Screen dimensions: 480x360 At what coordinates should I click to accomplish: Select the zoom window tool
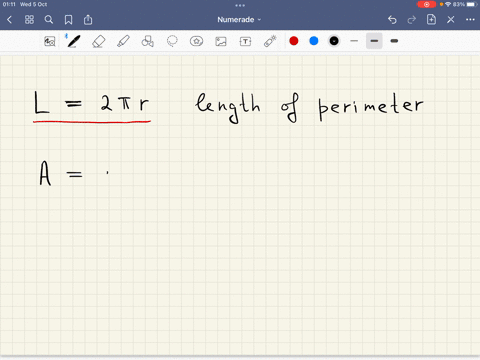coord(50,41)
